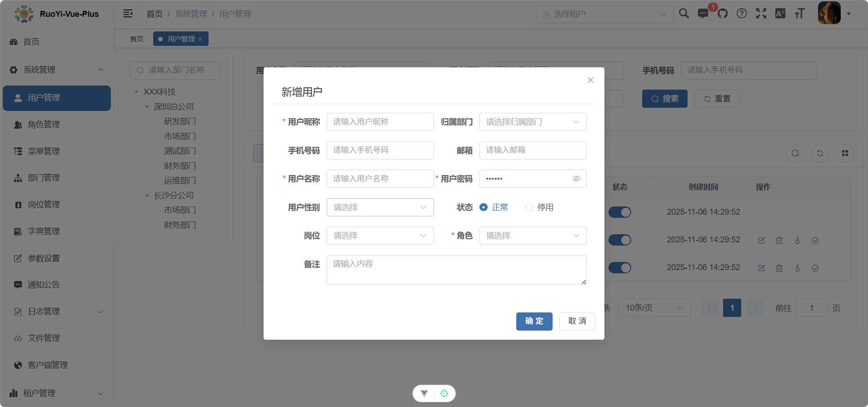Show password using the eye icon
Image resolution: width=868 pixels, height=407 pixels.
[x=576, y=179]
